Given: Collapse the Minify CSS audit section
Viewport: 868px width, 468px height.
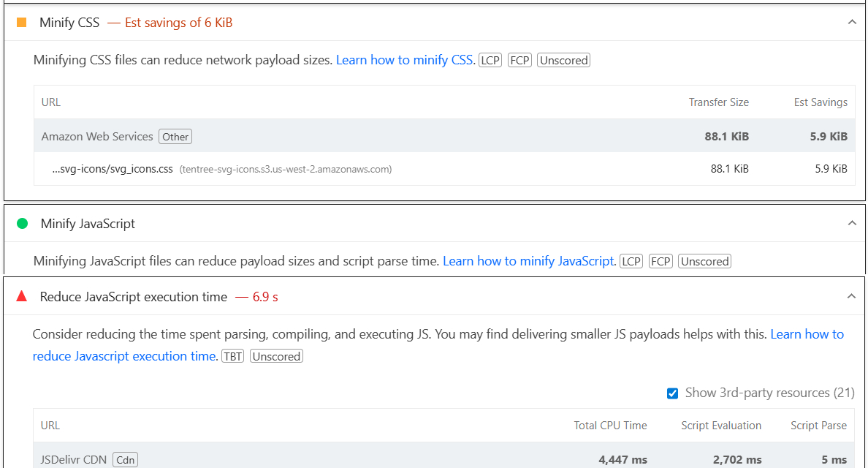Looking at the screenshot, I should [851, 22].
